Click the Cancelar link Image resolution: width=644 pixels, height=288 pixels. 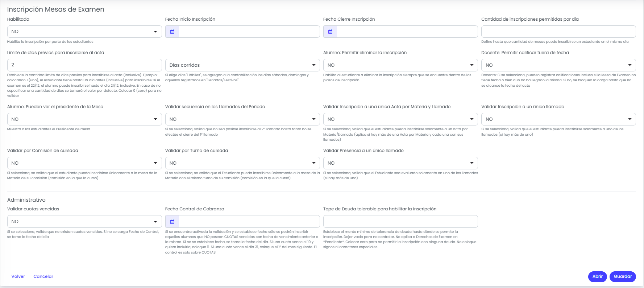pyautogui.click(x=43, y=276)
